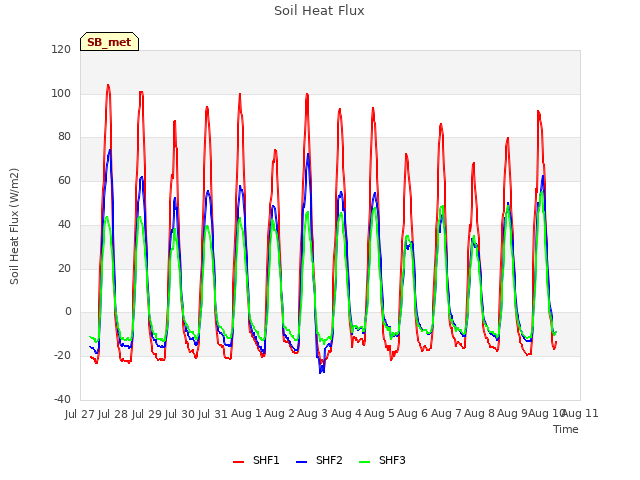Viewport: 640px width, 480px height.
Task: Click the Jul 29 x-axis tick label
Action: click(x=147, y=414)
